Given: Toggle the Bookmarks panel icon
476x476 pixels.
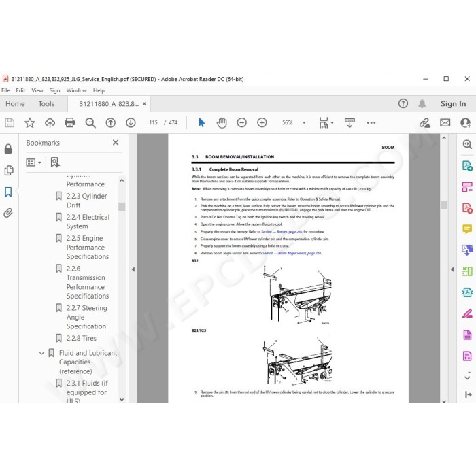Looking at the screenshot, I should coord(8,192).
